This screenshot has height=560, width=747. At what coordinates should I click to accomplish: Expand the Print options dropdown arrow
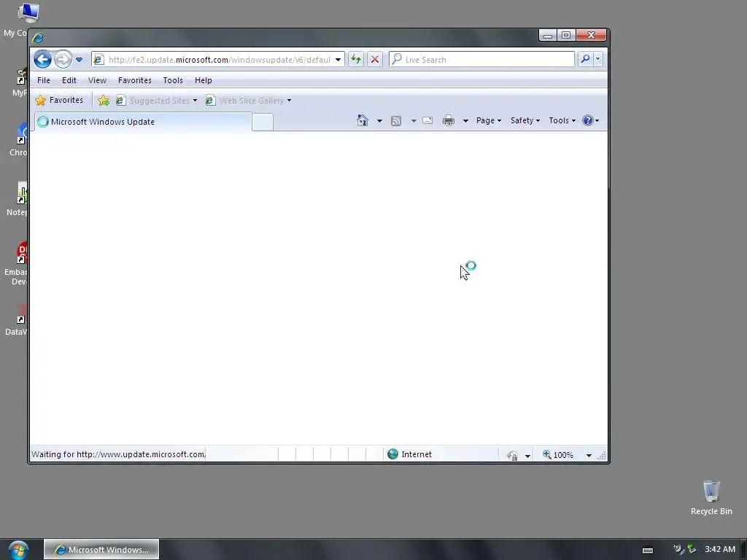pyautogui.click(x=465, y=121)
